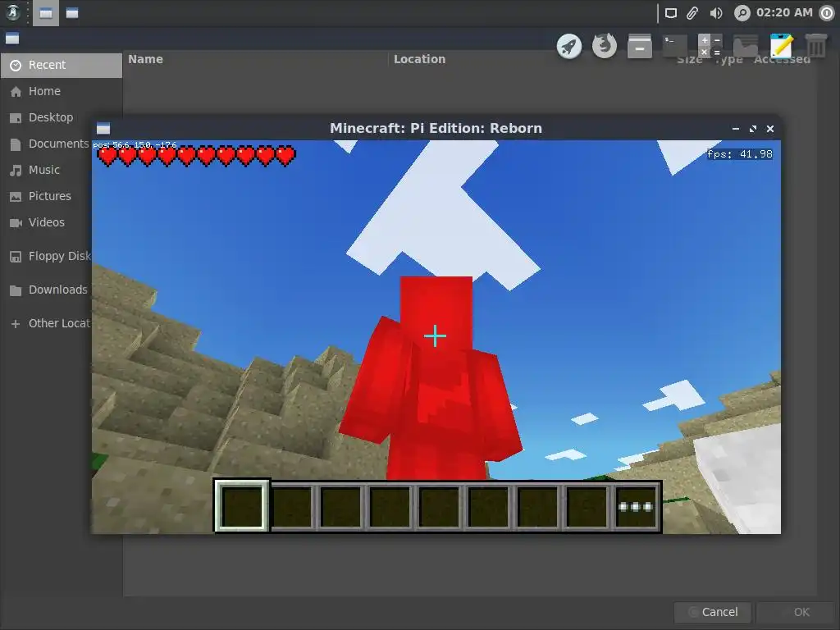Select the fourth hotbar slot

(x=390, y=507)
